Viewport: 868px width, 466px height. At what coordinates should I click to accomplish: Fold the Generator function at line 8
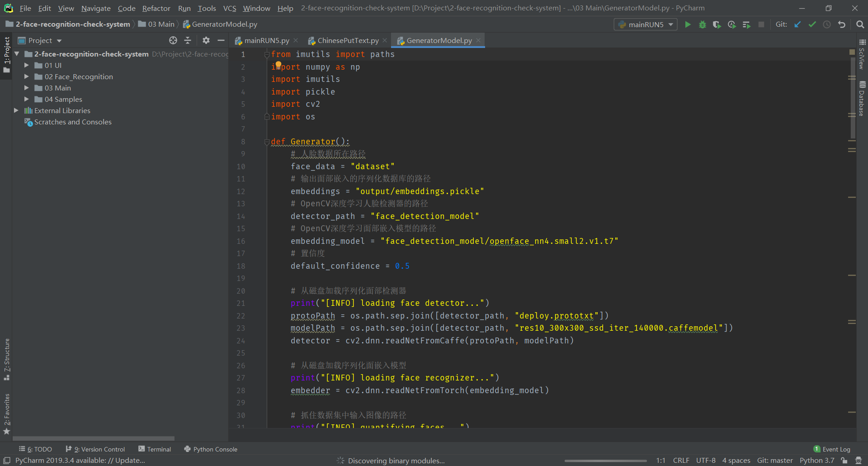click(x=267, y=142)
